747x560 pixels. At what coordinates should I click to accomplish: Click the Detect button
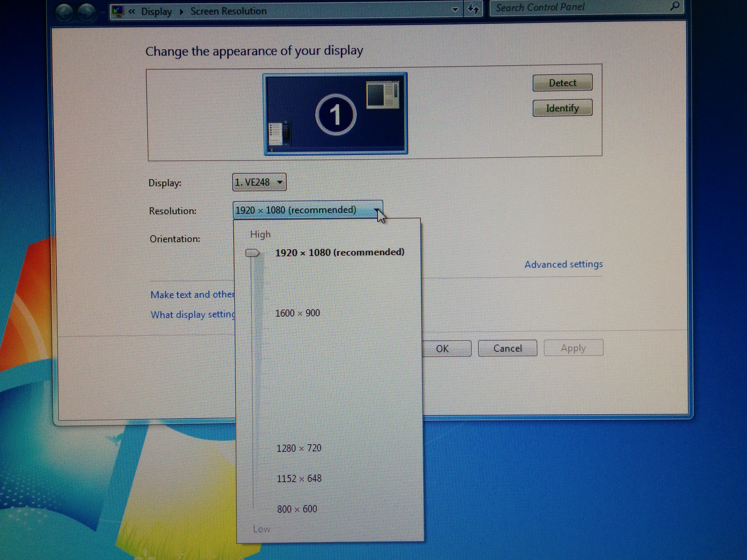[562, 83]
